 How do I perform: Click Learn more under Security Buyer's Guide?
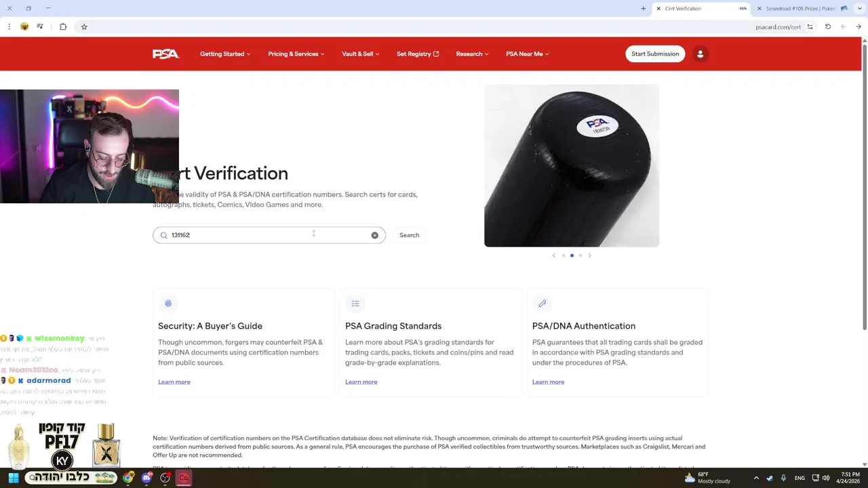pos(174,382)
